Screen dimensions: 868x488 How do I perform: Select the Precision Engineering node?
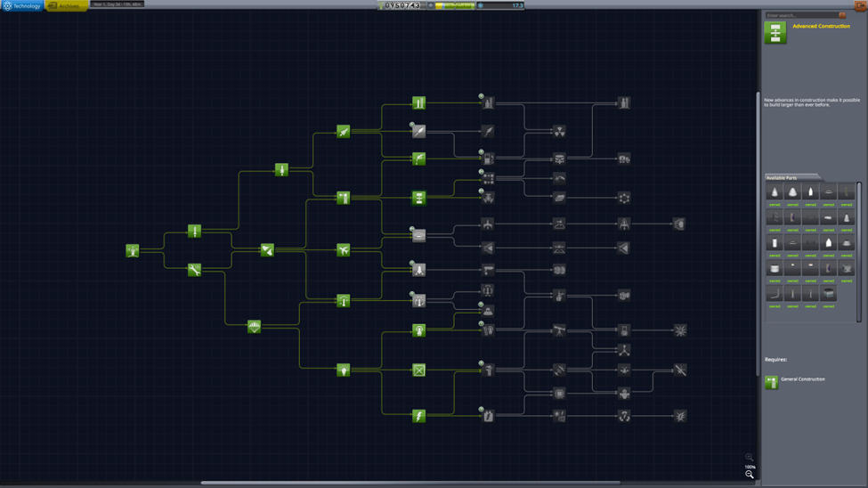488,370
